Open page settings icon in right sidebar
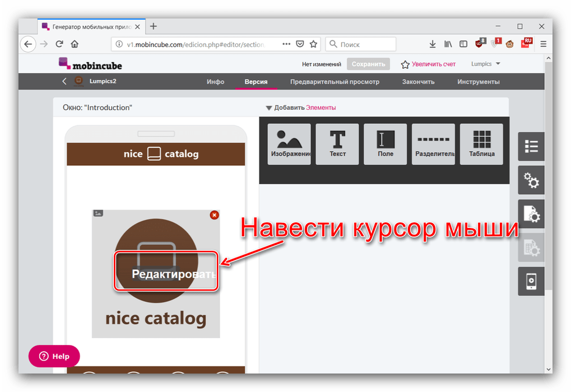This screenshot has width=571, height=392. tap(531, 214)
